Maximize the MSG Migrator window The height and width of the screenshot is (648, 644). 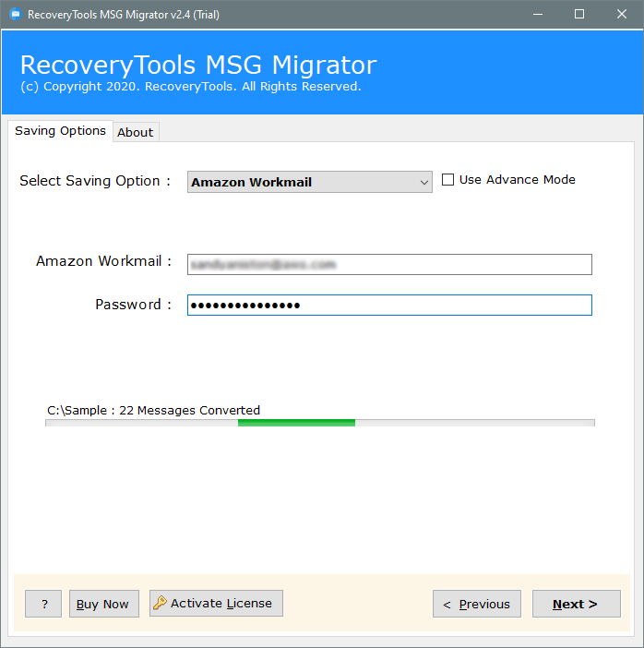579,15
